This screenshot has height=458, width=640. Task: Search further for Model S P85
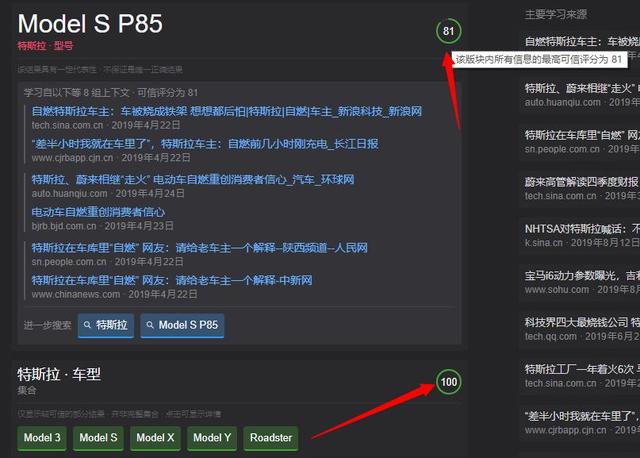pyautogui.click(x=182, y=325)
